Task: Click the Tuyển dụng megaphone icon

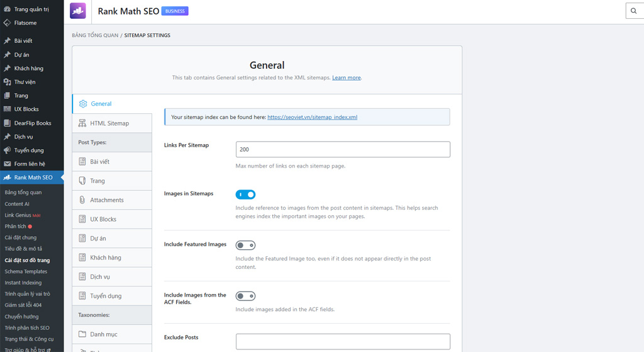Action: pyautogui.click(x=7, y=150)
